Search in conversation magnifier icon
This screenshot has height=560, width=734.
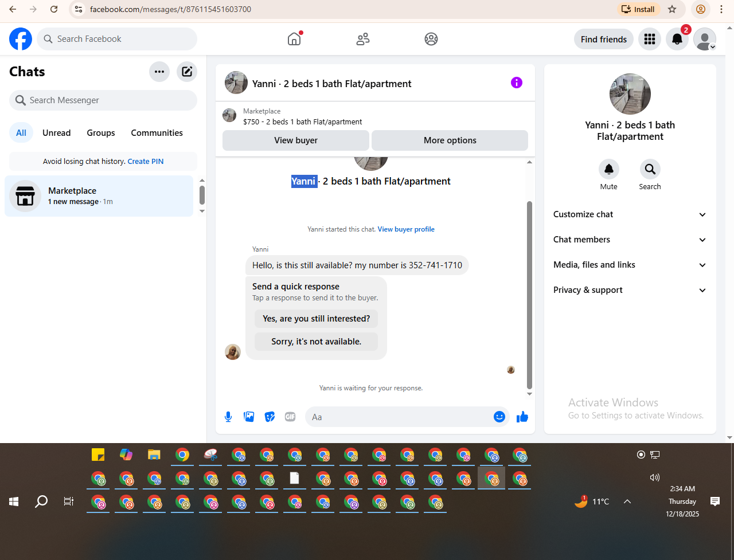click(x=650, y=169)
